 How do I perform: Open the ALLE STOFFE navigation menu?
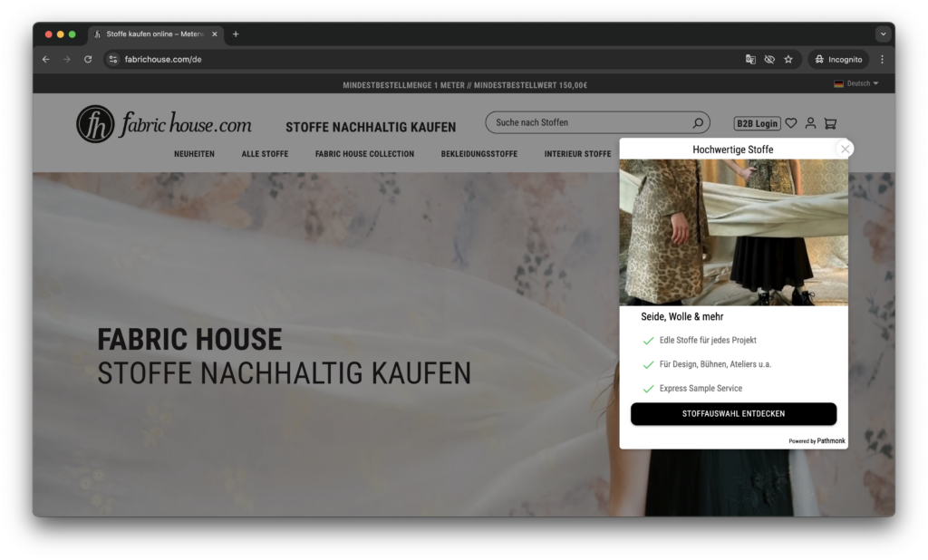[x=264, y=154]
